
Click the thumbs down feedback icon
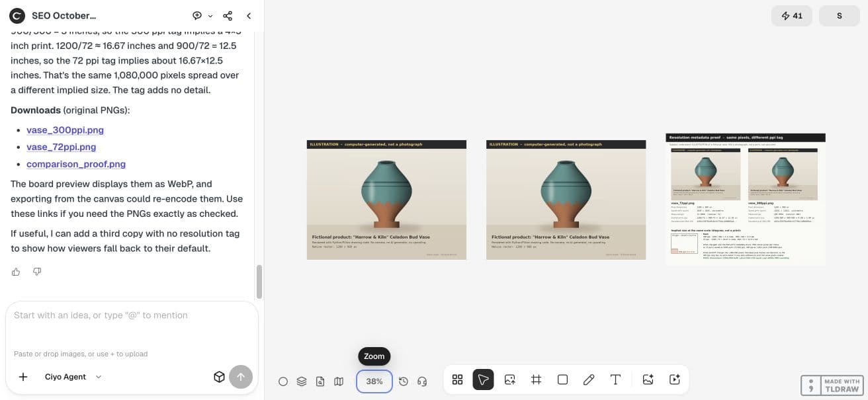coord(37,272)
